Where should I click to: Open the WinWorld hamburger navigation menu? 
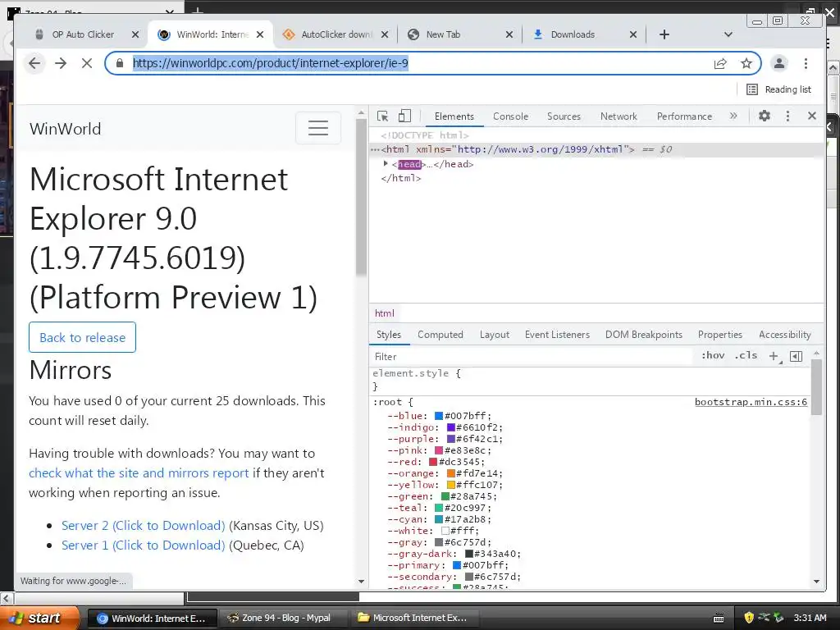coord(318,128)
